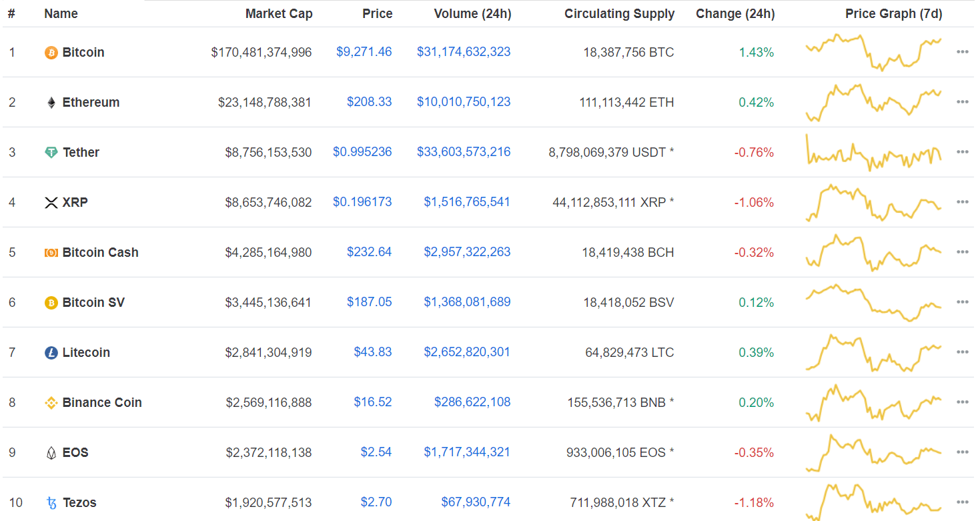Select the Tether green token icon
This screenshot has width=980, height=521.
(x=51, y=152)
